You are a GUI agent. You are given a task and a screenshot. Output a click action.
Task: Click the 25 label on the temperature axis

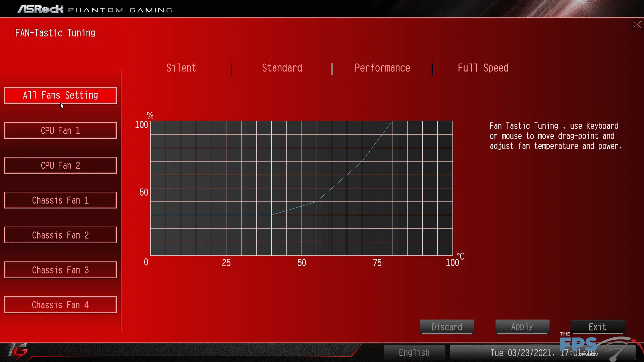(226, 263)
